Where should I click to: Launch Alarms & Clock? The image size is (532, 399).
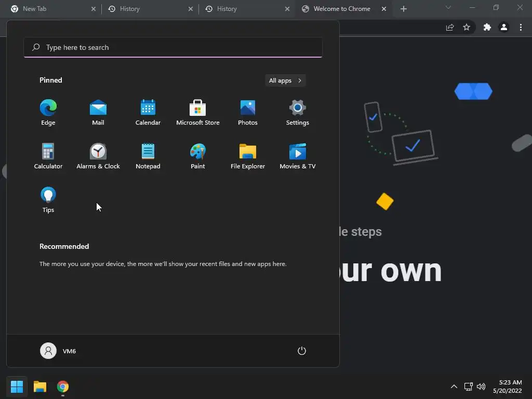point(98,156)
